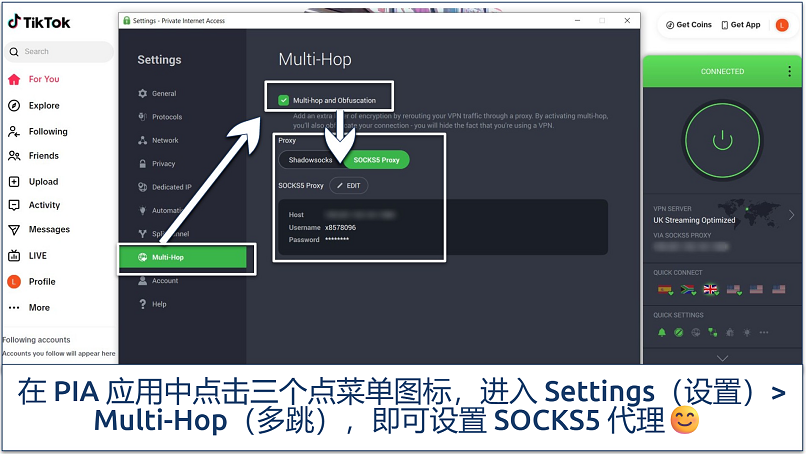Open more quick settings ellipsis

click(x=764, y=332)
